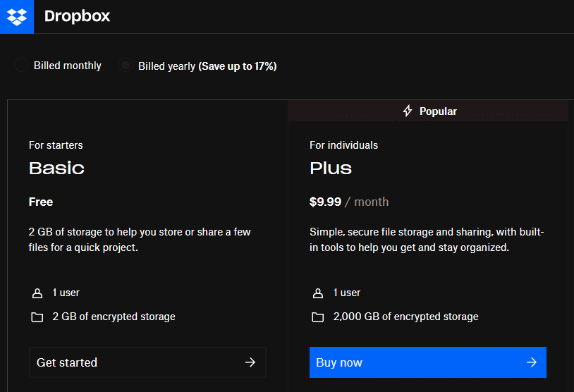Click the arrow icon on Get started
The height and width of the screenshot is (392, 574).
coord(250,362)
